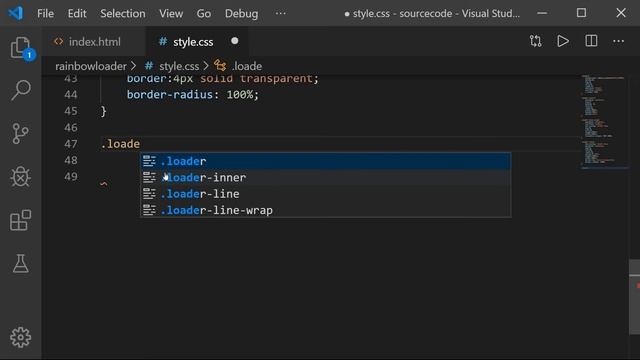Open the View menu

tap(171, 13)
